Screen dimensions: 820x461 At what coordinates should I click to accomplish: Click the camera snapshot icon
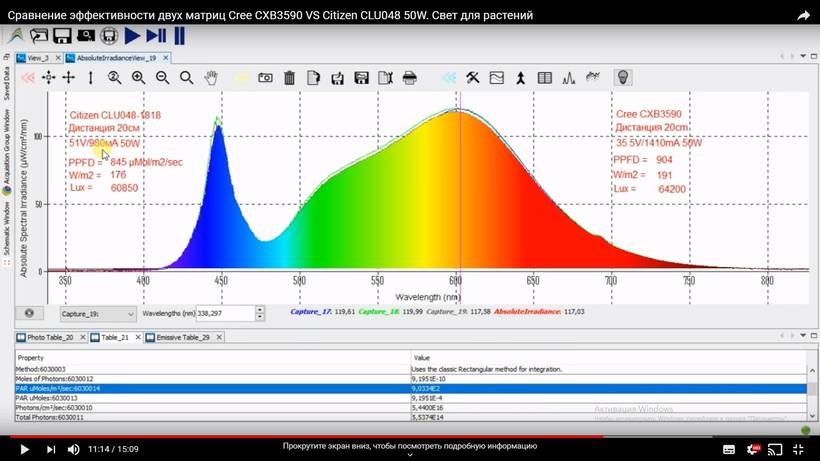265,78
